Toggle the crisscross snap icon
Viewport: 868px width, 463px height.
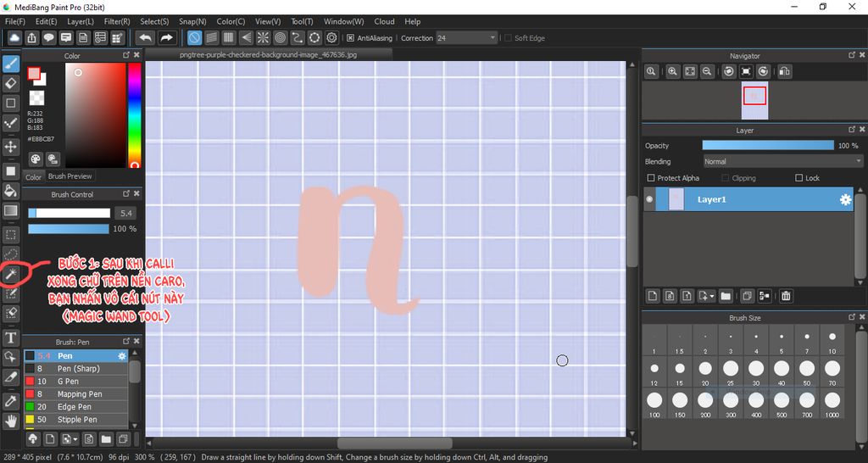[x=229, y=37]
